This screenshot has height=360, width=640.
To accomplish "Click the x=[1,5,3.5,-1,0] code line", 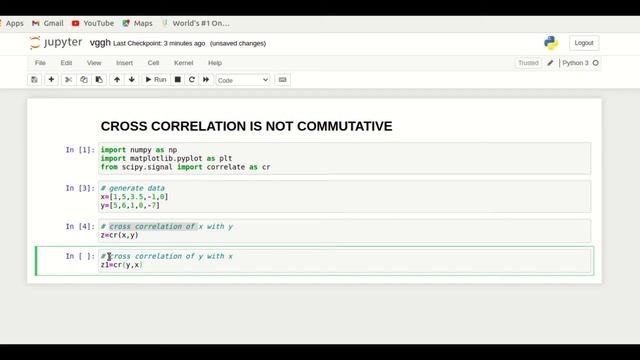I will [x=134, y=197].
